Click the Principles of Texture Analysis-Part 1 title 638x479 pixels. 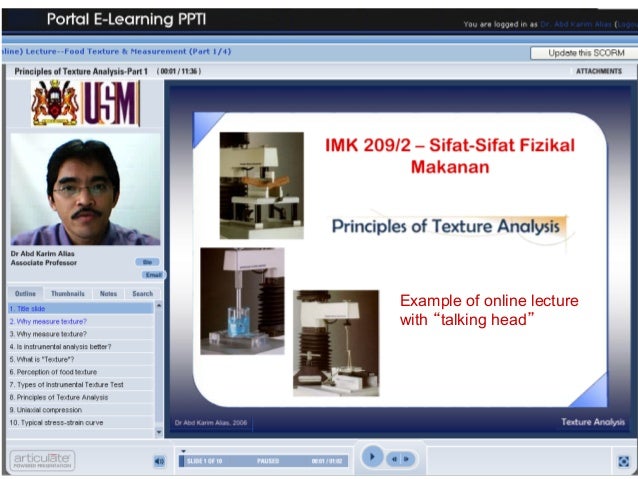tap(81, 71)
